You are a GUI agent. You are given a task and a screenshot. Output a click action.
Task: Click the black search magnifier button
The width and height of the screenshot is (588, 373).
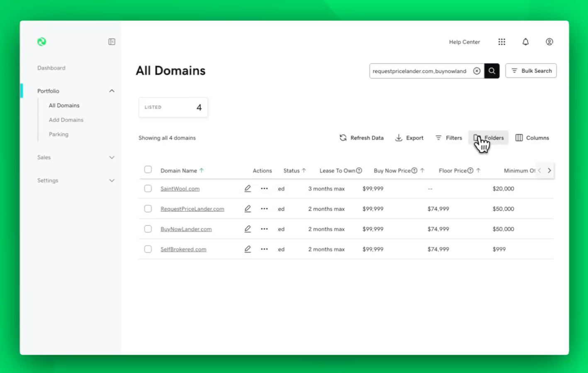click(x=492, y=71)
